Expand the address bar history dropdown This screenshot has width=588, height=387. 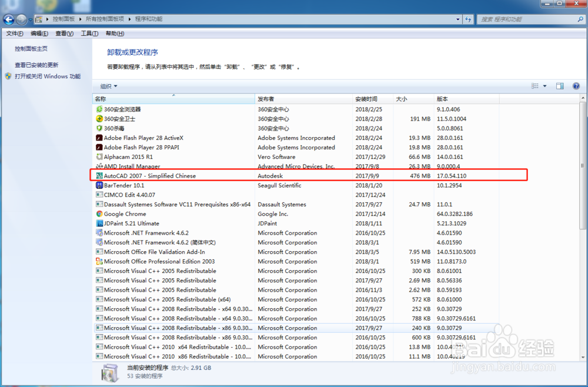click(x=458, y=19)
